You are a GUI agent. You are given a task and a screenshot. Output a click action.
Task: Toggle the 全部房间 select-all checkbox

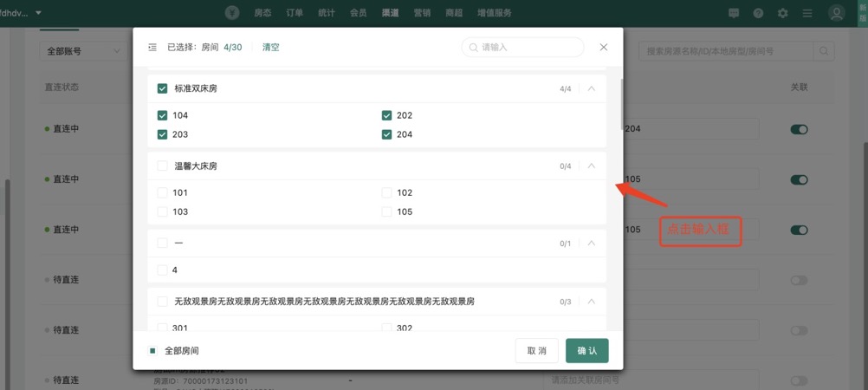pyautogui.click(x=152, y=351)
